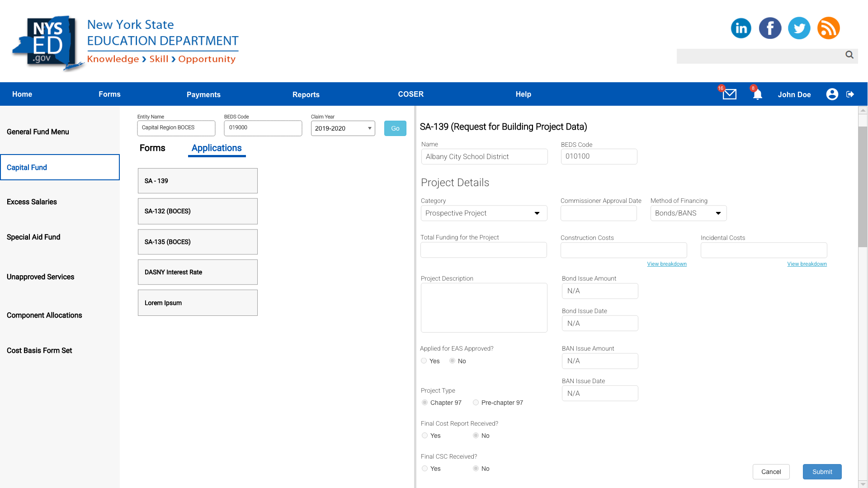Select the Pre-chapter 97 project type
This screenshot has height=488, width=868.
[476, 403]
